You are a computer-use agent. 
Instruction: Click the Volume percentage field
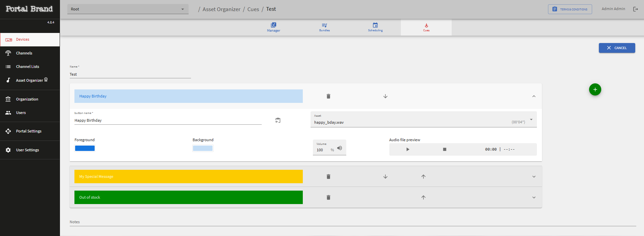pyautogui.click(x=323, y=150)
